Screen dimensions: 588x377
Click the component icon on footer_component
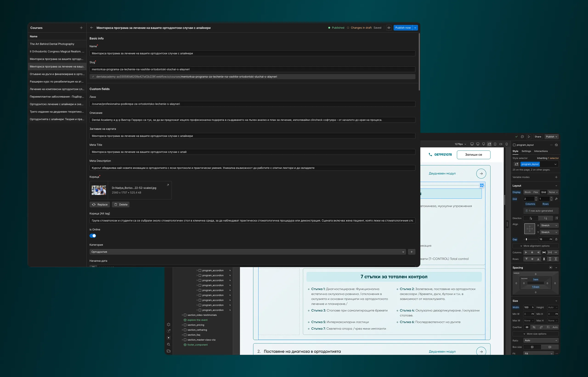coord(185,345)
